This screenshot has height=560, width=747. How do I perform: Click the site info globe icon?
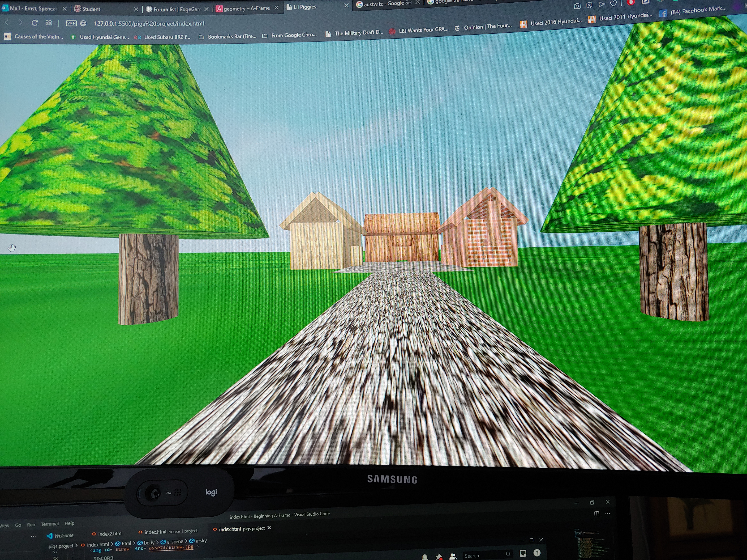[83, 23]
